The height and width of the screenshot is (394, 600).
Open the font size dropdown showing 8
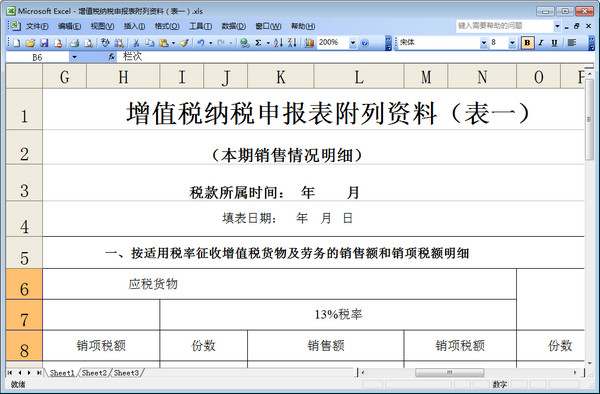tap(512, 43)
